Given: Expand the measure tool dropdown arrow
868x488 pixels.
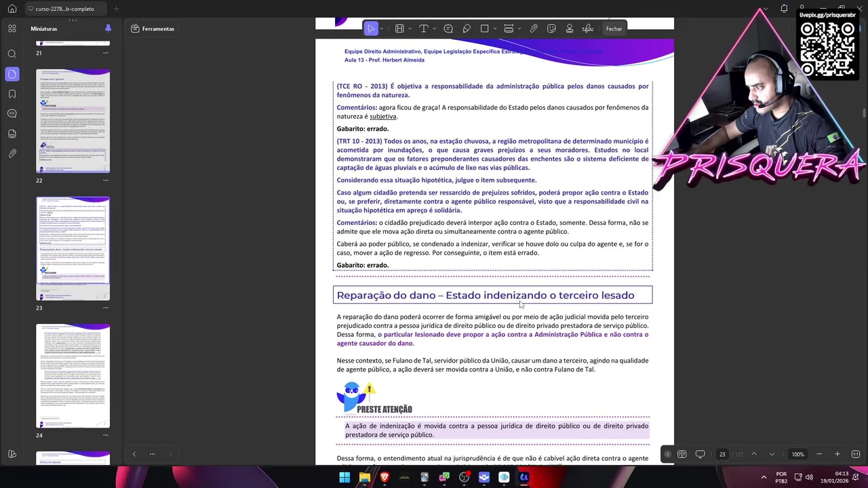Looking at the screenshot, I should coord(519,28).
